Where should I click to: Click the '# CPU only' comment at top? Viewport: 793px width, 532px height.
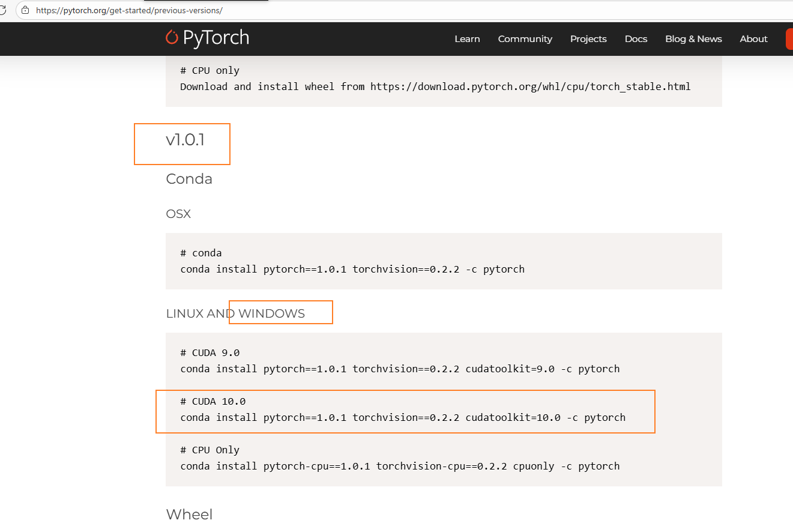[210, 70]
